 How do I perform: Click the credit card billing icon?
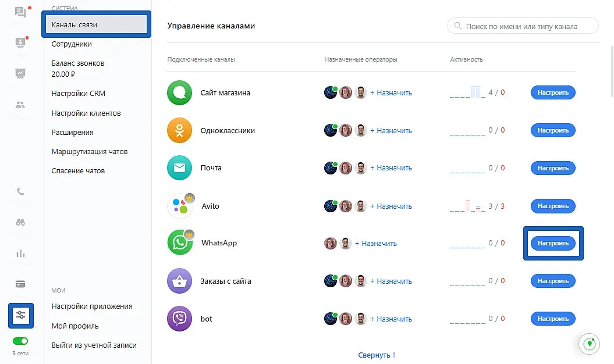click(21, 284)
